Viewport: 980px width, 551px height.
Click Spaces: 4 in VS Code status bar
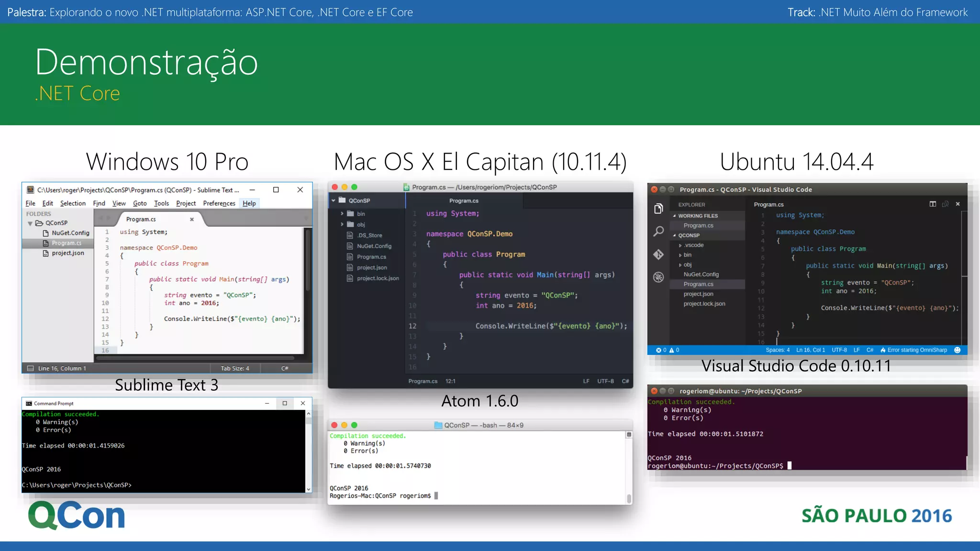click(778, 350)
